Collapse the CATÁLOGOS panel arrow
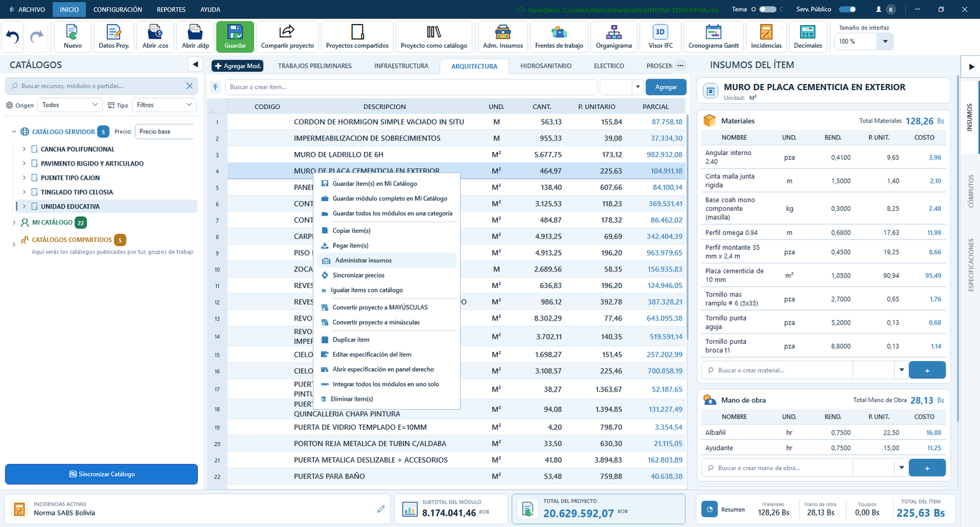Image resolution: width=980 pixels, height=527 pixels. tap(195, 64)
